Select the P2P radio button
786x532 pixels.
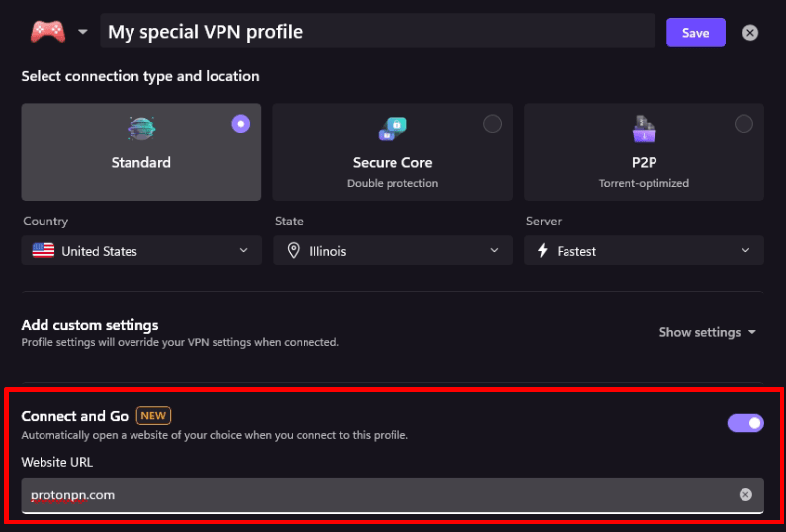[x=743, y=124]
